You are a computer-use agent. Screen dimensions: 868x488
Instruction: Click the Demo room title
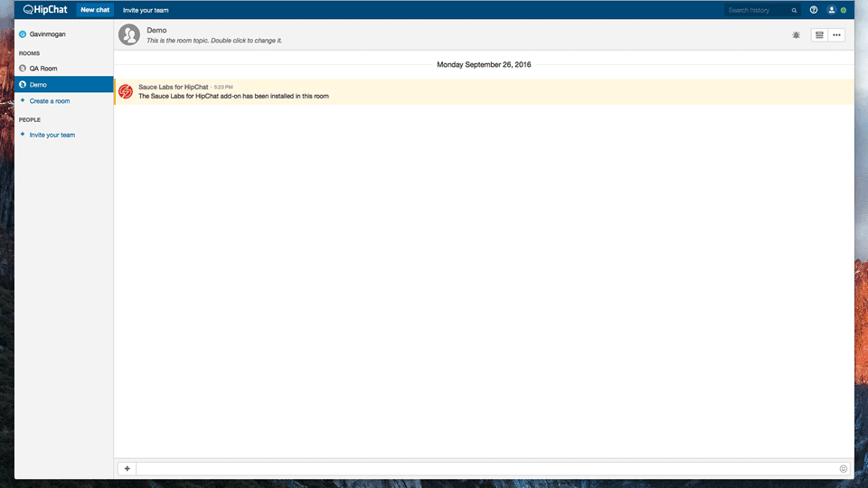pyautogui.click(x=156, y=31)
